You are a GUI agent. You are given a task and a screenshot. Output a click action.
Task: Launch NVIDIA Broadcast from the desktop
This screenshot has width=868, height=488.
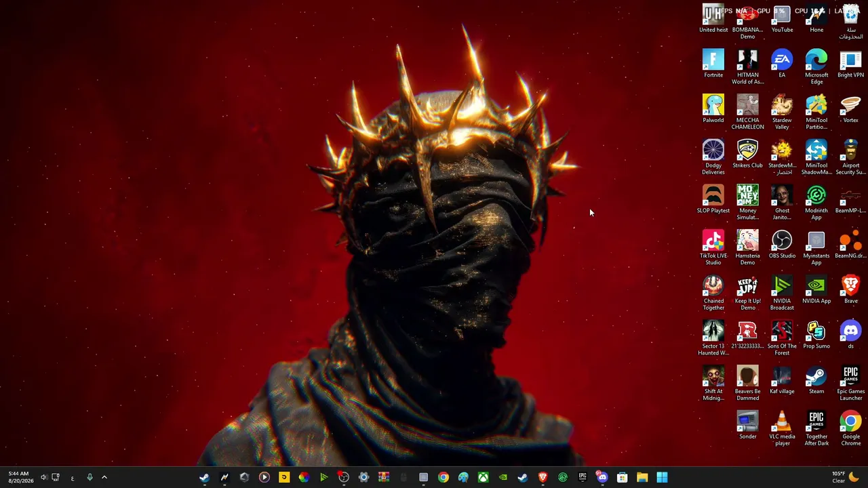point(782,293)
